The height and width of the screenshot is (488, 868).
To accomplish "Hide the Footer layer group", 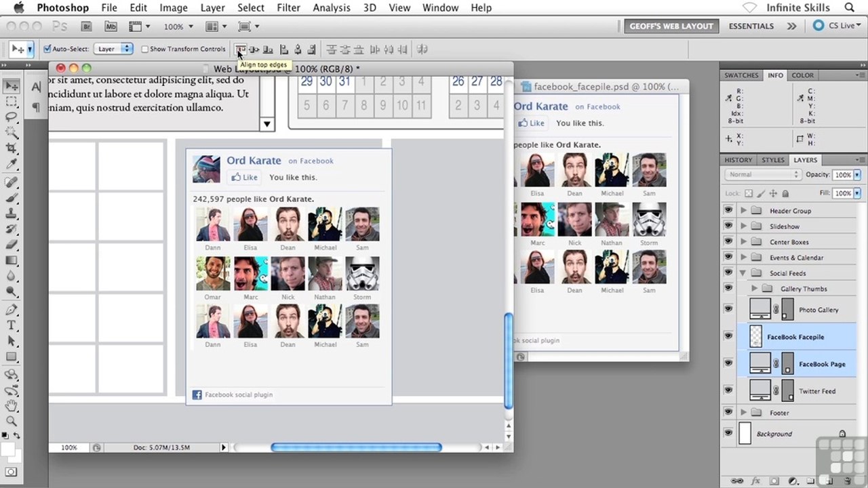I will coord(728,412).
